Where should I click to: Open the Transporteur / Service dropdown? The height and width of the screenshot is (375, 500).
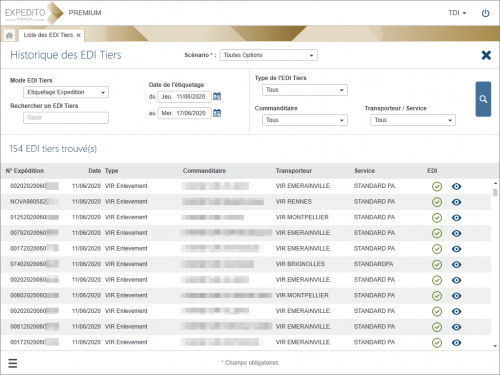tap(413, 120)
